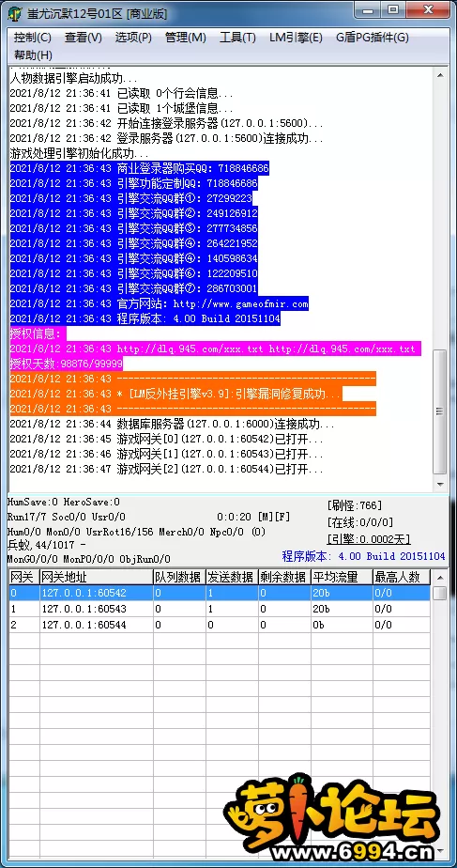Open the 帮助(H) menu
The width and height of the screenshot is (457, 868).
pyautogui.click(x=33, y=54)
